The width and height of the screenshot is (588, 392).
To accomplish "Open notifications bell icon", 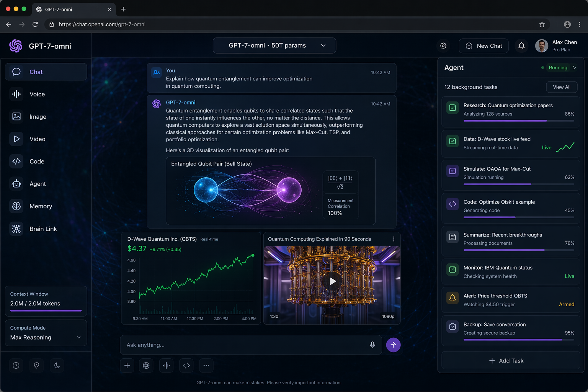I will point(521,46).
